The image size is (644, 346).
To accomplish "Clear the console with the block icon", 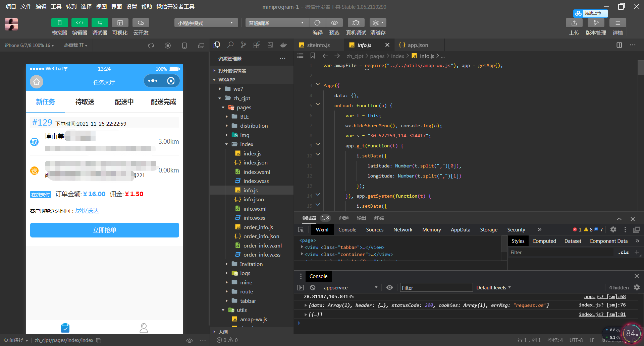I will [x=313, y=288].
